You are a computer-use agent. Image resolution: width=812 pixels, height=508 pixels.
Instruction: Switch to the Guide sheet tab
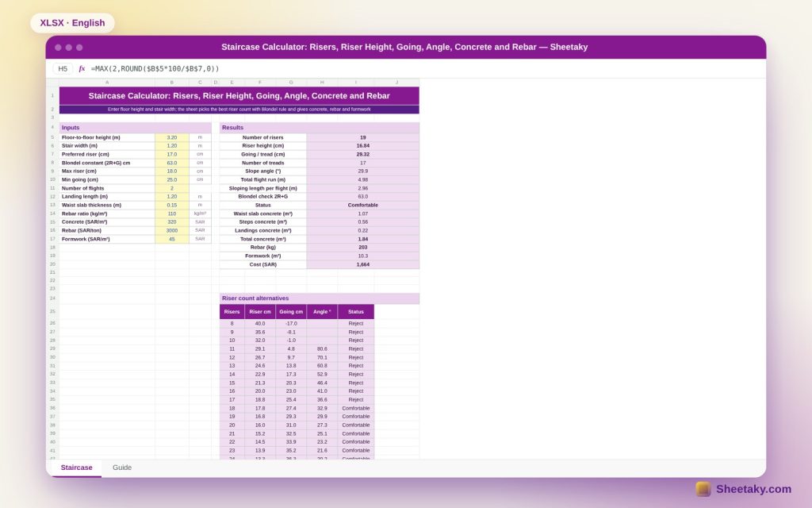coord(122,468)
